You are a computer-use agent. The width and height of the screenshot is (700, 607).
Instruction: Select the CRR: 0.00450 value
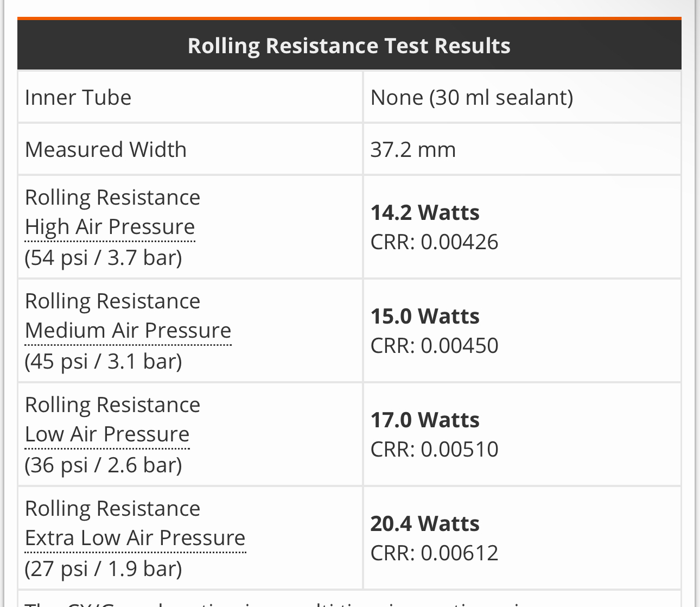coord(434,346)
